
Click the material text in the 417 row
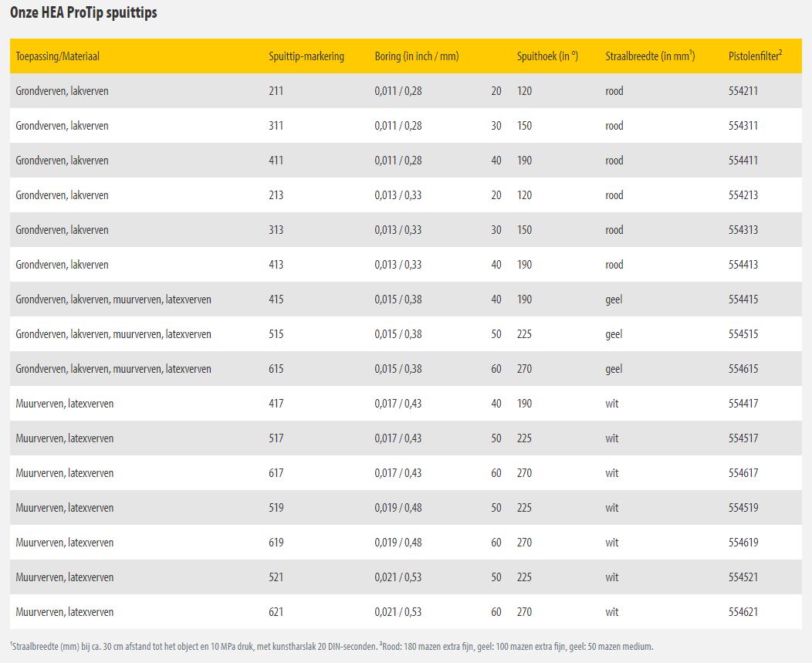[65, 404]
